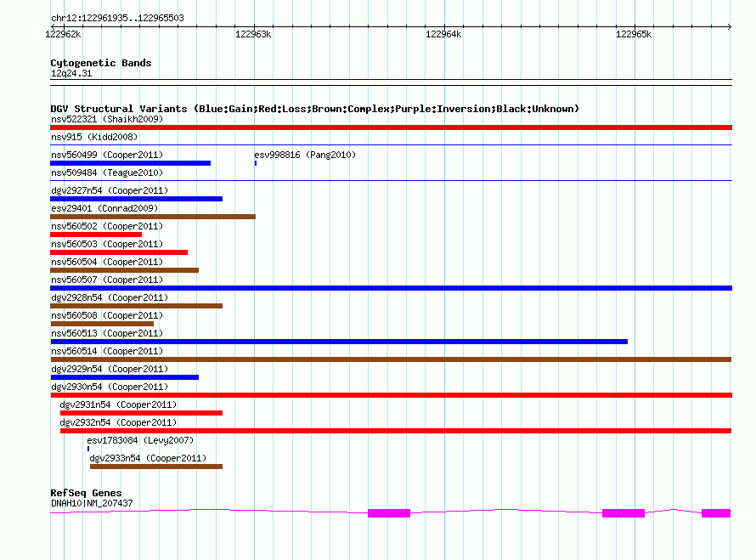
Task: Click the nsv560499 (Cooper2011) blue gain bar
Action: 130,163
